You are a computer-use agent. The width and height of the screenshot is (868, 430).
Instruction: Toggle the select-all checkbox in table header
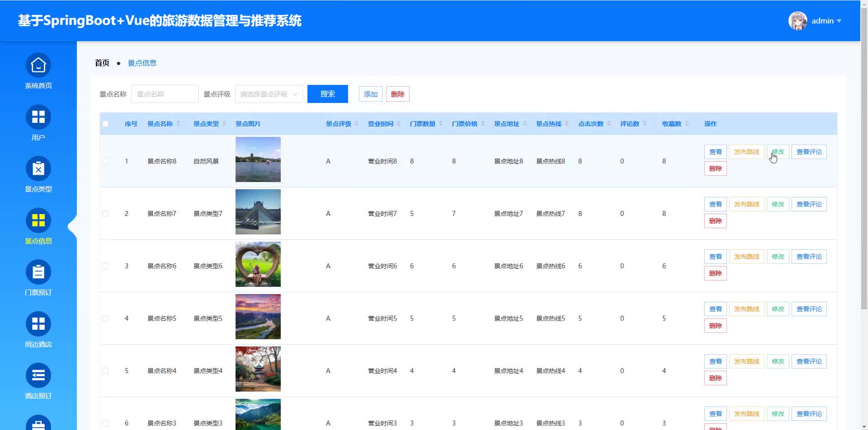105,124
